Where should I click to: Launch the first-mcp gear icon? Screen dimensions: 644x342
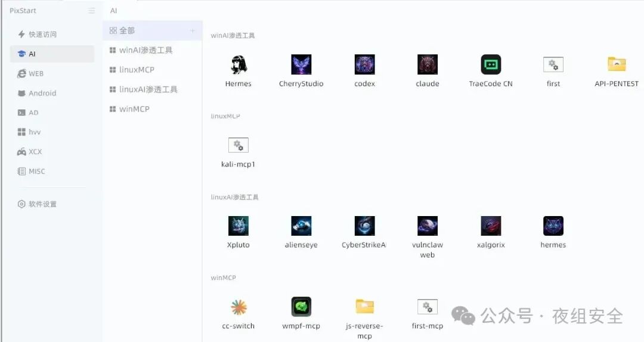coord(427,307)
